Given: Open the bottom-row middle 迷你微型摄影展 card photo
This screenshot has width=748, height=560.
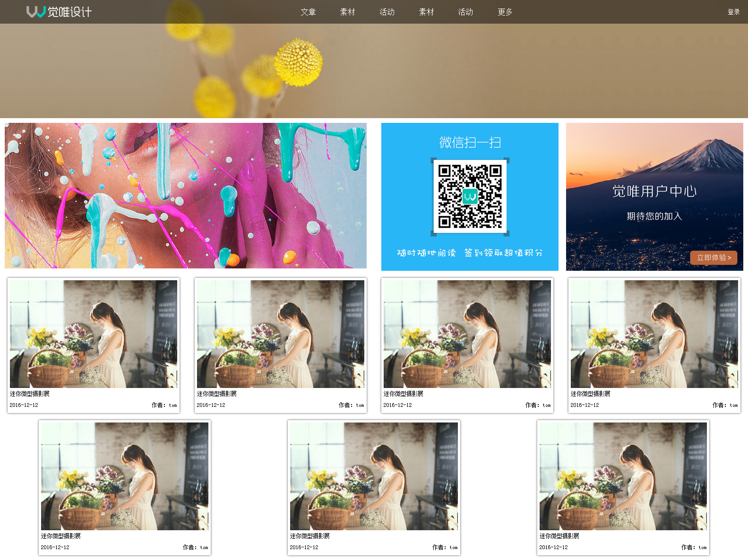Looking at the screenshot, I should [374, 476].
